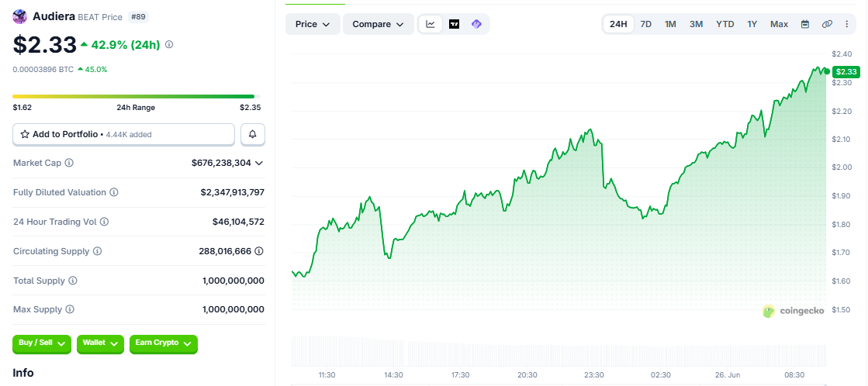Image resolution: width=868 pixels, height=386 pixels.
Task: Show 24 Hour Trading Vol info icon
Action: pos(104,222)
